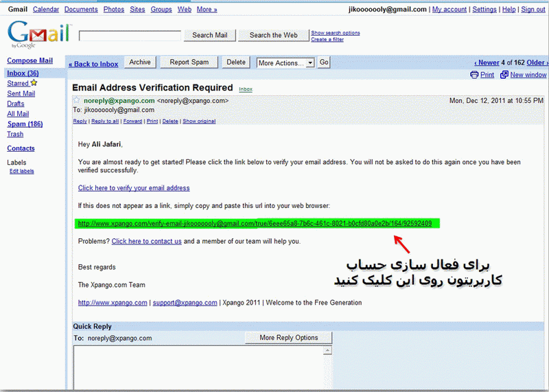Open the Create a filter link
The image size is (549, 392).
pos(327,39)
